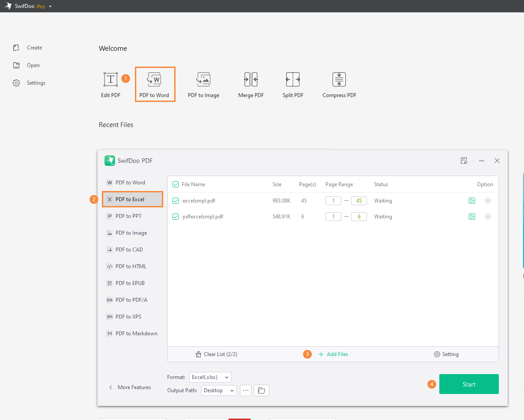Open SwifDoo-Pro title dropdown arrow
This screenshot has width=524, height=420.
(x=50, y=6)
